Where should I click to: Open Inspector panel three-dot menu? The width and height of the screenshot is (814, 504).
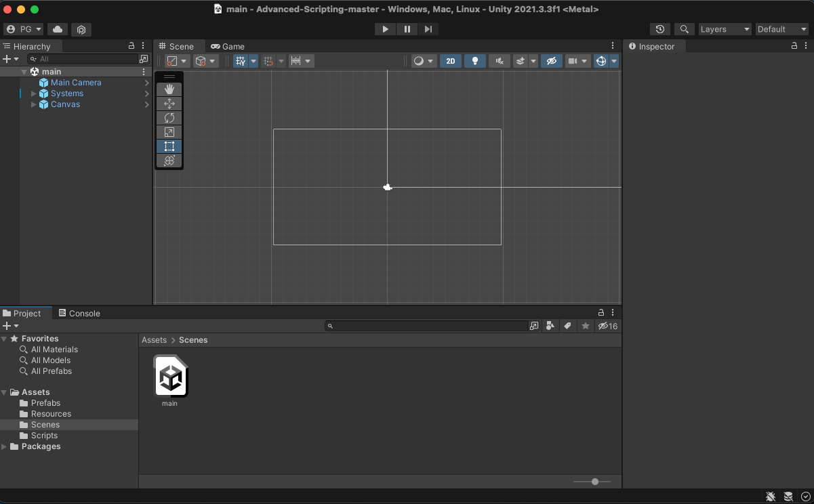click(x=805, y=46)
